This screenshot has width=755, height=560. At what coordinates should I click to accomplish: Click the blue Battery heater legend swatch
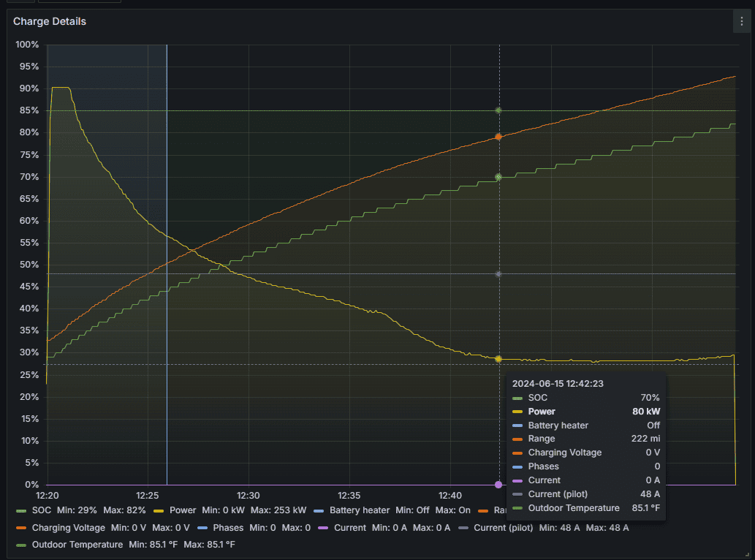click(x=319, y=510)
